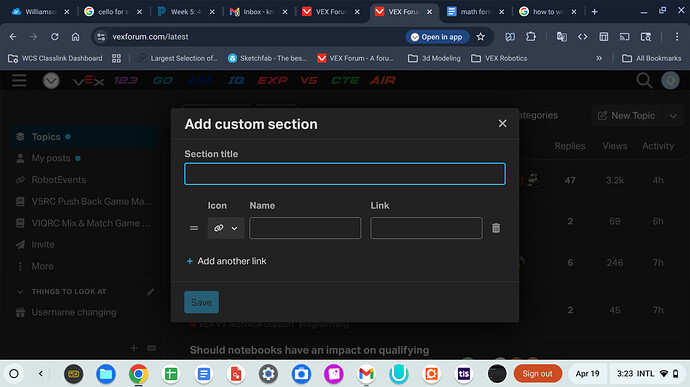Click Add another link
The height and width of the screenshot is (387, 690).
227,261
